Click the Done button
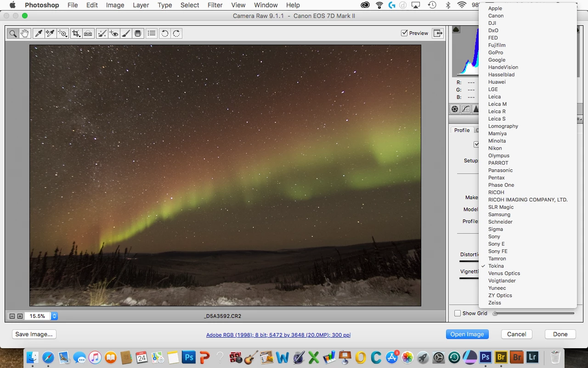 560,334
